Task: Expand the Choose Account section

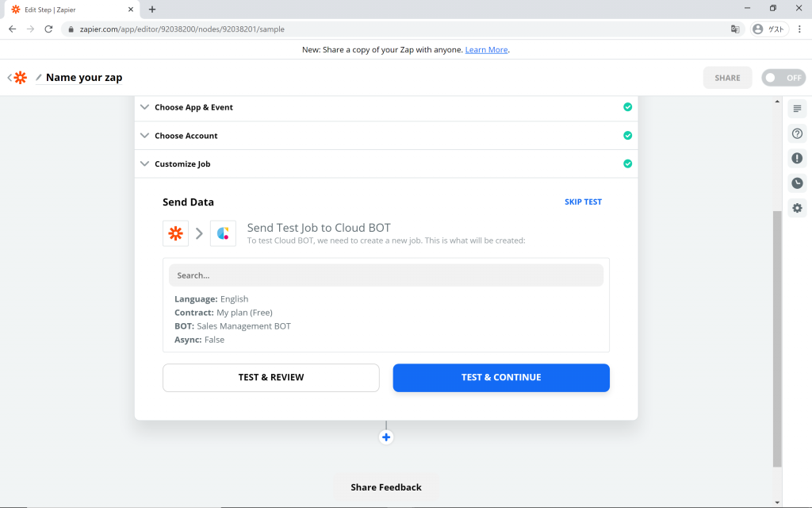Action: [x=386, y=135]
